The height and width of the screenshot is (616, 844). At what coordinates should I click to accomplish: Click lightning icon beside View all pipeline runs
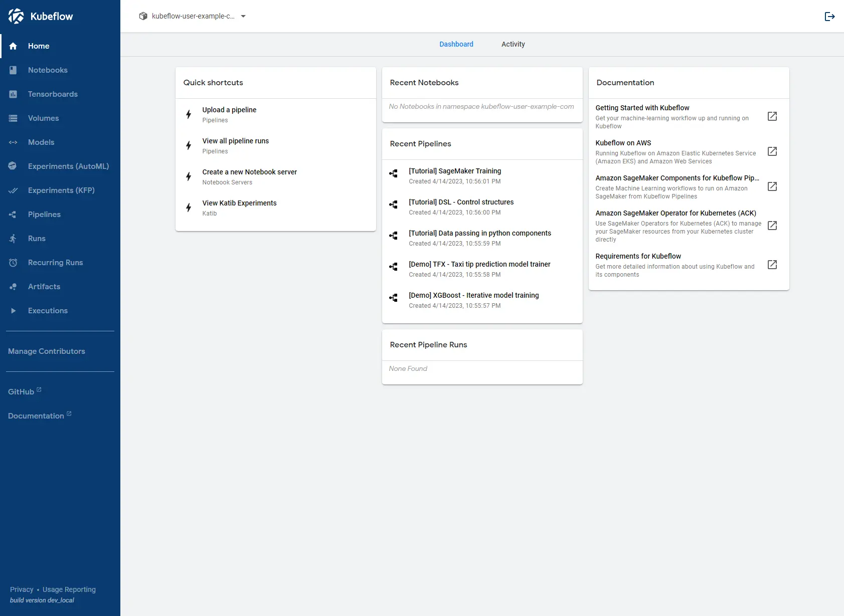189,145
